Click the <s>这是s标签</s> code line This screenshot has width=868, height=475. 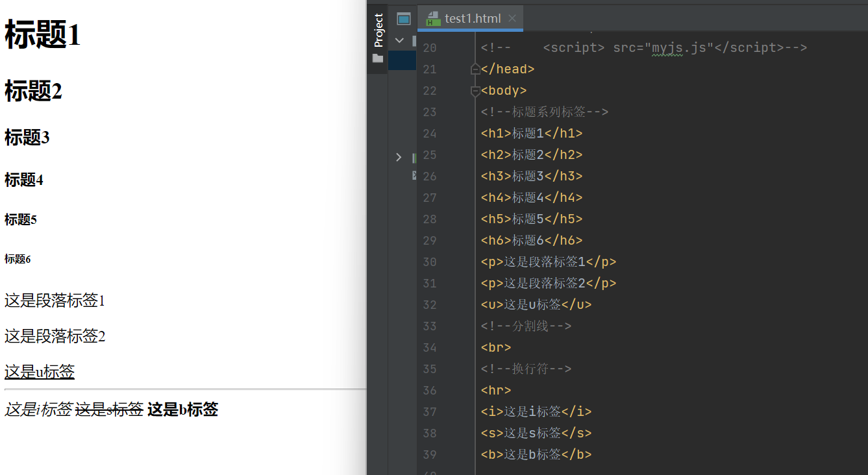coord(536,433)
